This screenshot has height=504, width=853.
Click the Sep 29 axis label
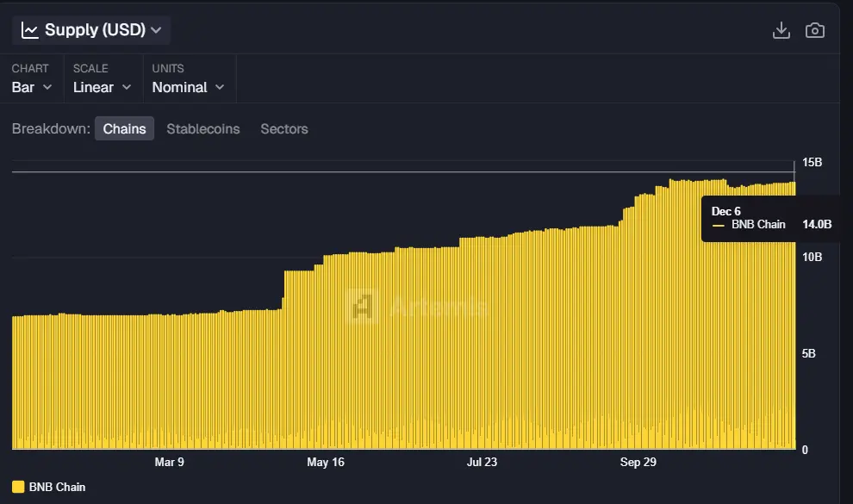(638, 462)
